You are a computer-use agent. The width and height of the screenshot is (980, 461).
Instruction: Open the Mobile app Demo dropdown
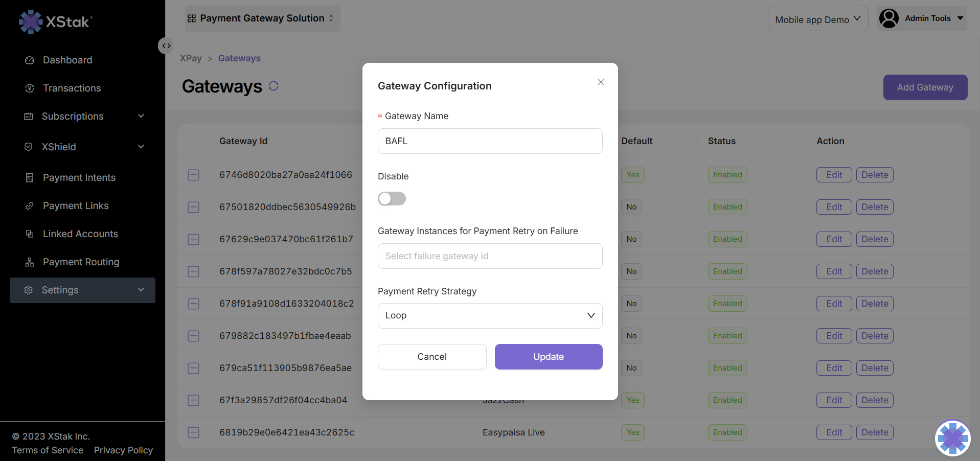coord(817,19)
